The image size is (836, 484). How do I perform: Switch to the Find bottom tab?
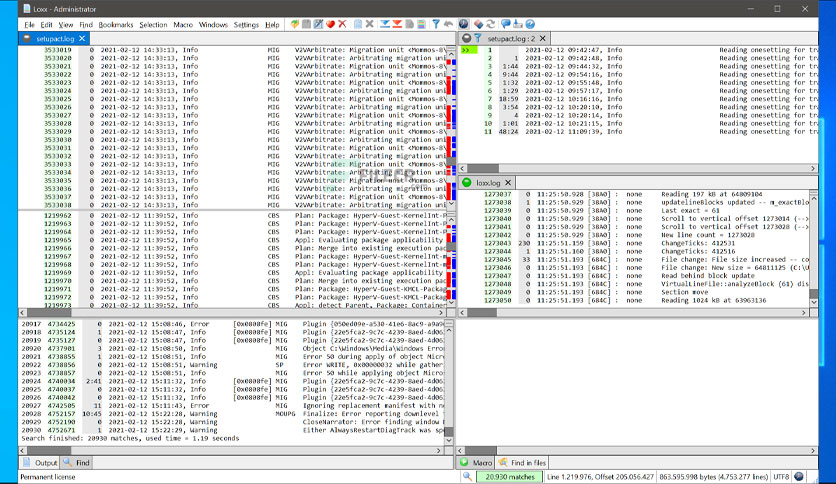[77, 463]
